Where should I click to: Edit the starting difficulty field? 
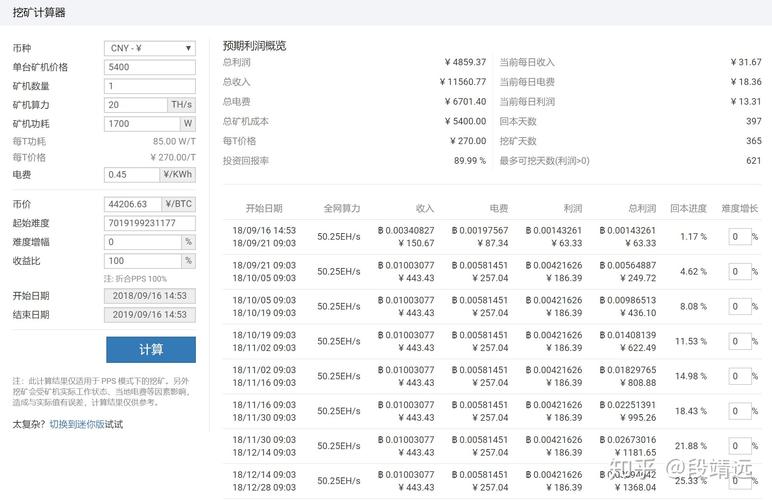coord(150,223)
